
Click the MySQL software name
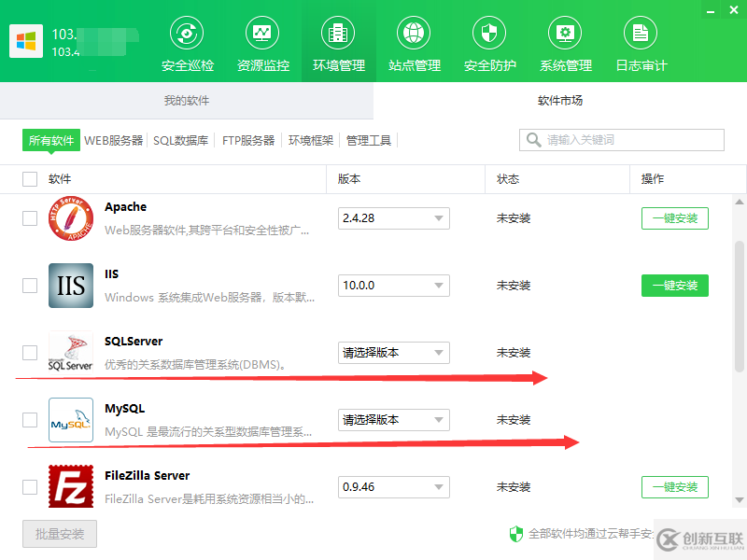(x=125, y=409)
